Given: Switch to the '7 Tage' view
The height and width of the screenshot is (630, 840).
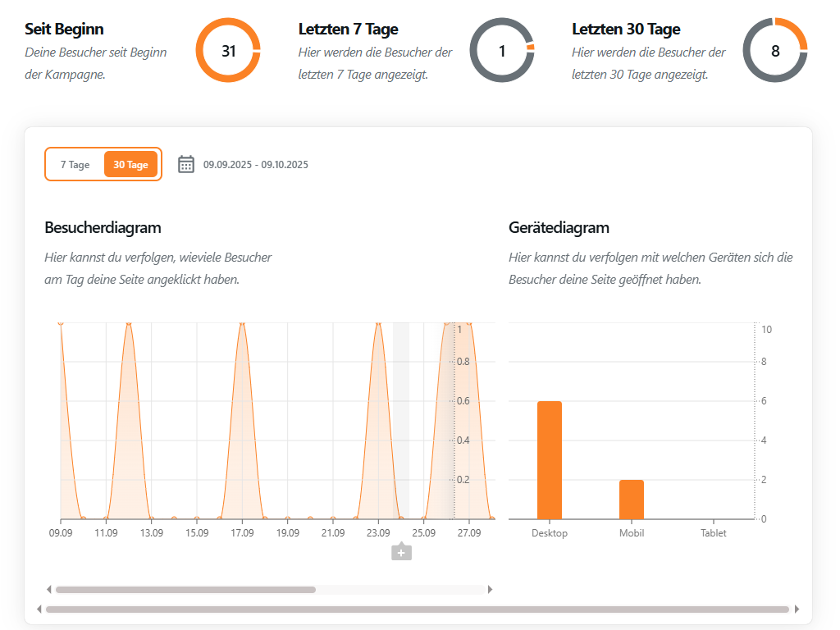Looking at the screenshot, I should click(74, 164).
